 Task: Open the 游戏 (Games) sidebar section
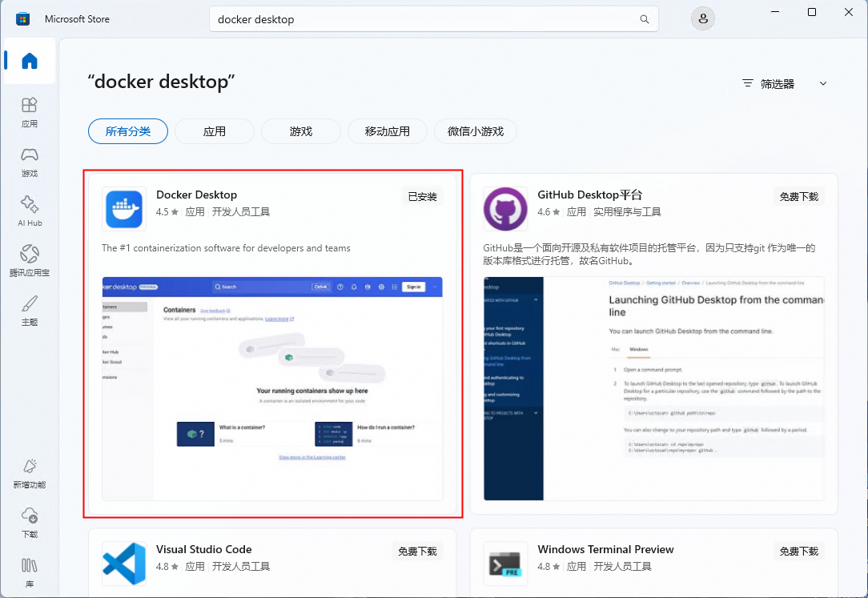tap(30, 162)
